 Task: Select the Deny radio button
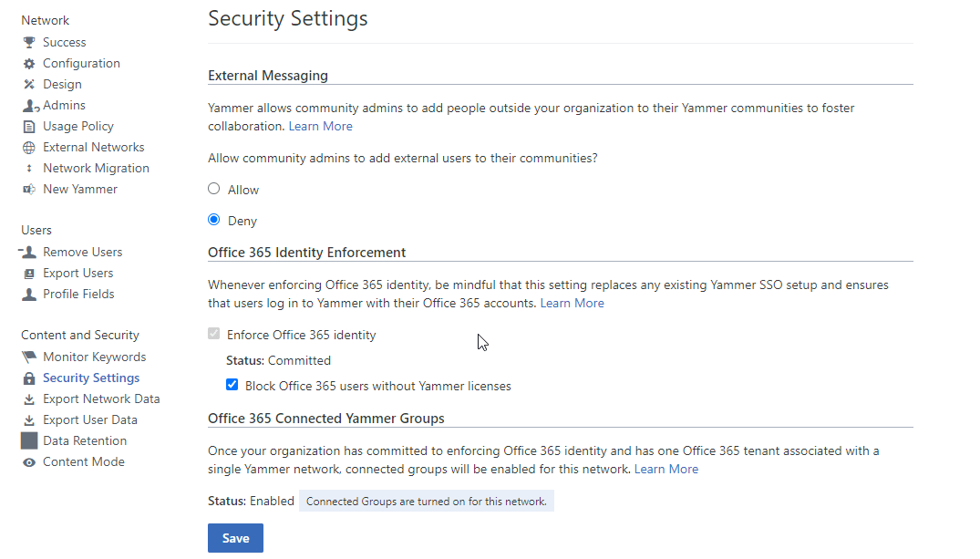[214, 220]
